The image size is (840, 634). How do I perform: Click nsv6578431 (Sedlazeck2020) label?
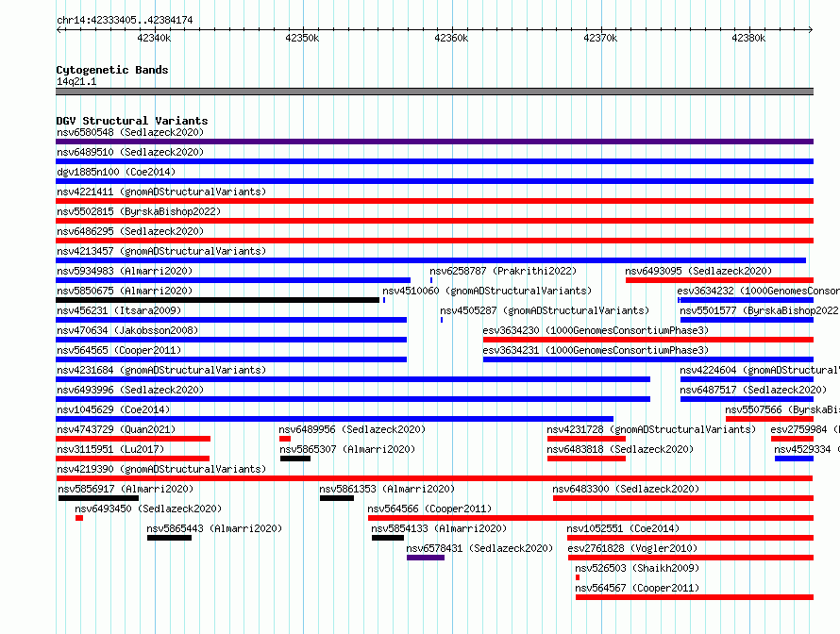[479, 548]
